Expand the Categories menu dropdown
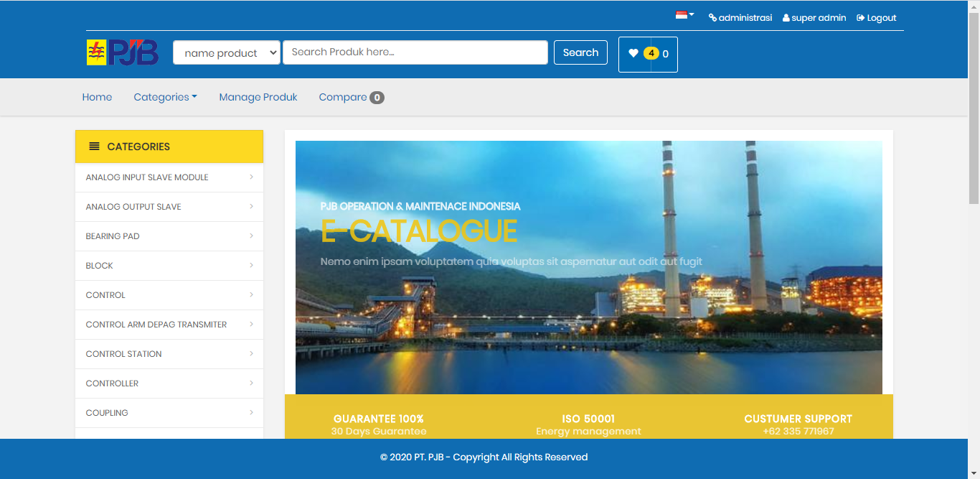Viewport: 980px width, 479px height. 165,97
